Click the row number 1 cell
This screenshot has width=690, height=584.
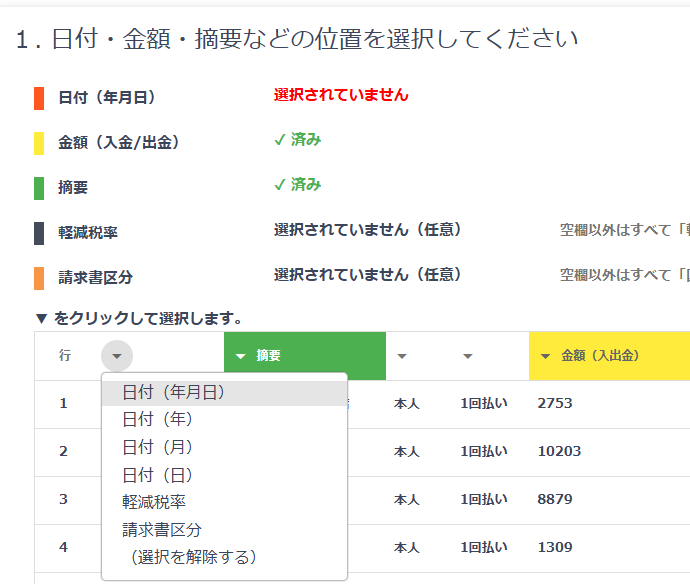(63, 403)
